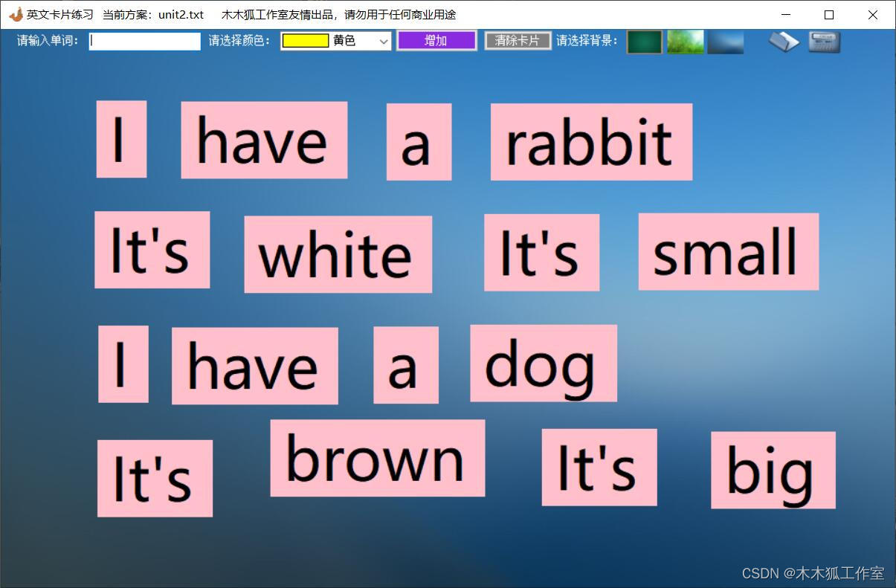
Task: Focus the word input field
Action: click(x=145, y=42)
